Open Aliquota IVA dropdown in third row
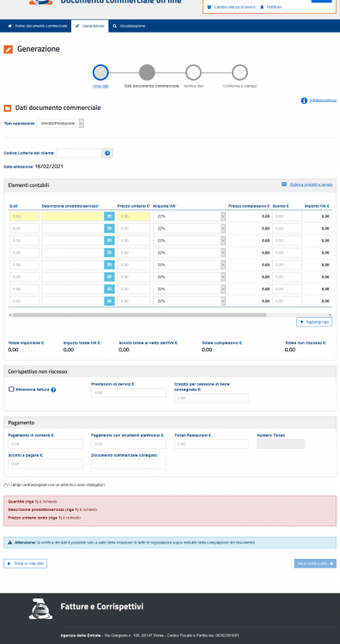Screen dimensions: 340x644 pos(190,240)
